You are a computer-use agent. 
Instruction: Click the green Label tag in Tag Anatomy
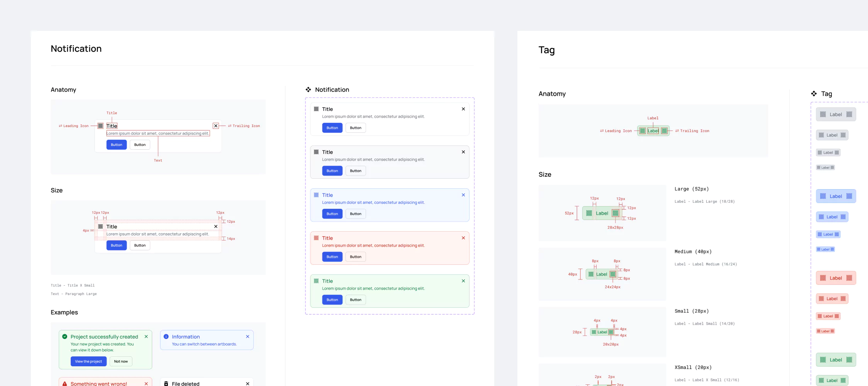pyautogui.click(x=653, y=131)
